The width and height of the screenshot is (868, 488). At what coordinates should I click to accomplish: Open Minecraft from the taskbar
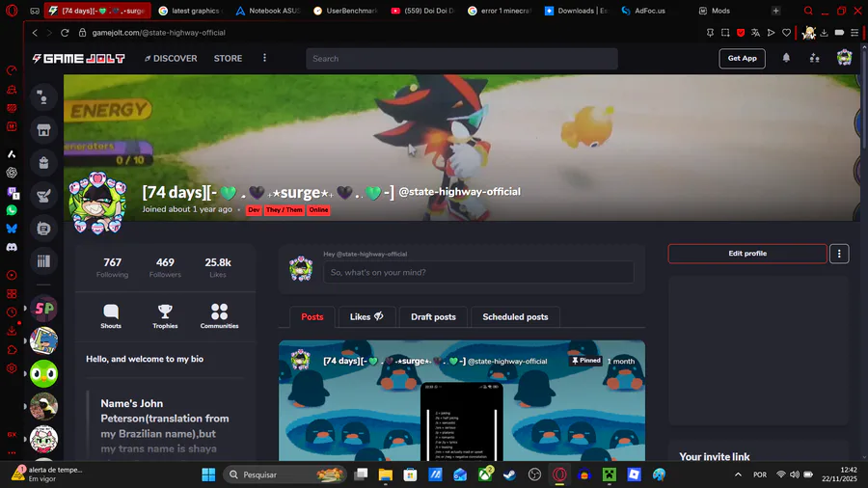coord(609,474)
